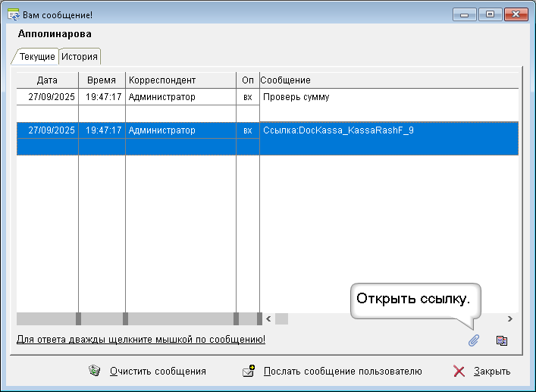This screenshot has width=536, height=392.
Task: Click the red X close icon
Action: pyautogui.click(x=459, y=372)
